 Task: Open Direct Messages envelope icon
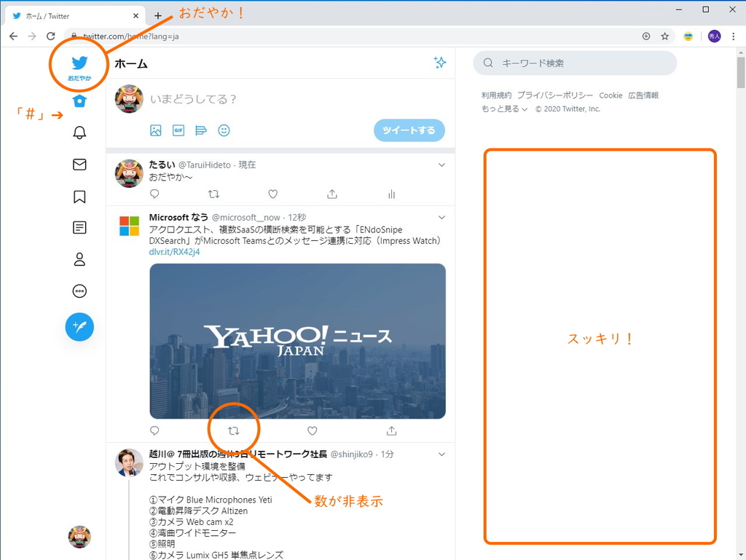tap(79, 165)
